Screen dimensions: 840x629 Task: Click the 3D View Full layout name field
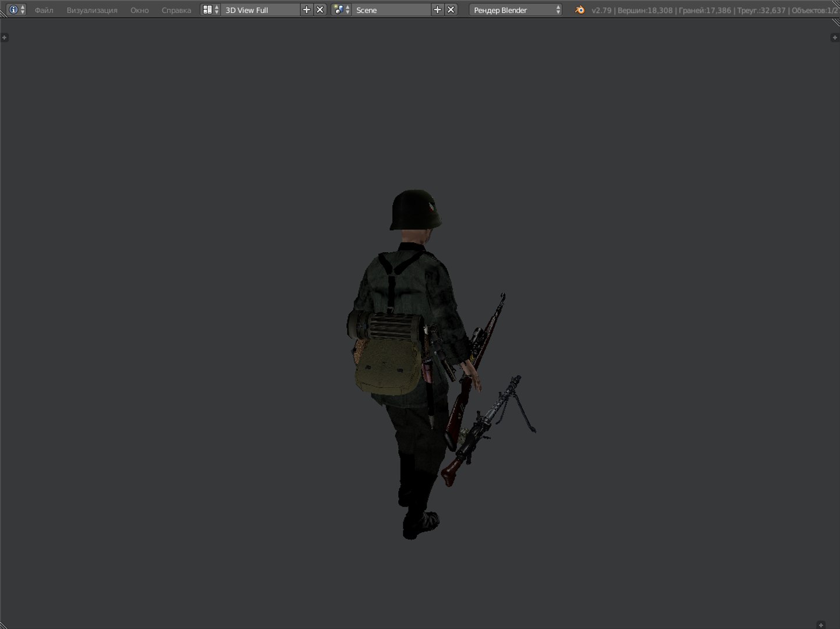pos(260,10)
